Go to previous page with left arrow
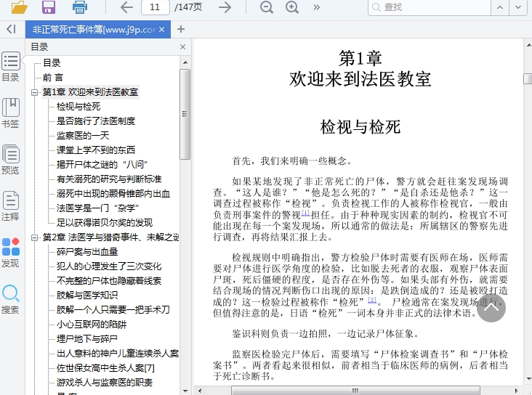532x395 pixels. (126, 7)
